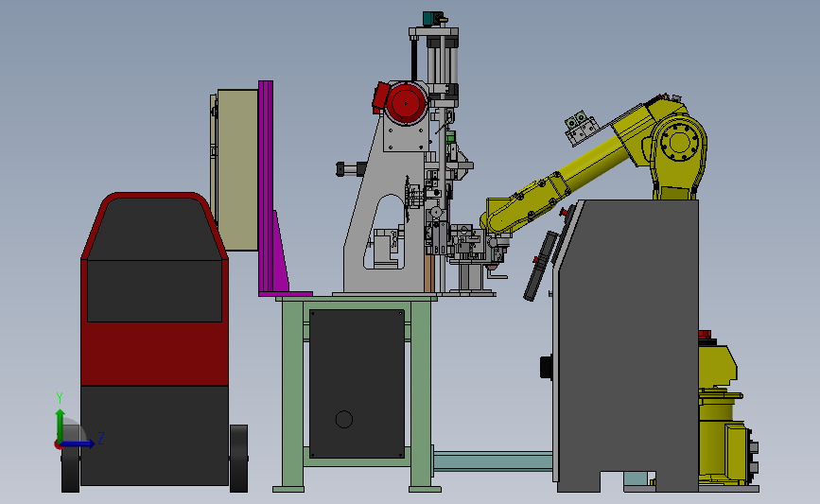Select the pneumatic cylinder left of the press frame
The width and height of the screenshot is (820, 504).
tap(351, 169)
